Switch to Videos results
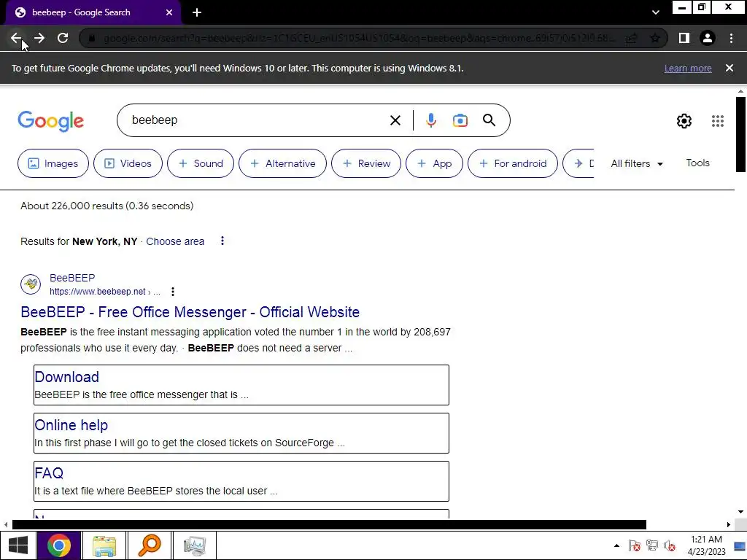The image size is (747, 560). pyautogui.click(x=128, y=163)
